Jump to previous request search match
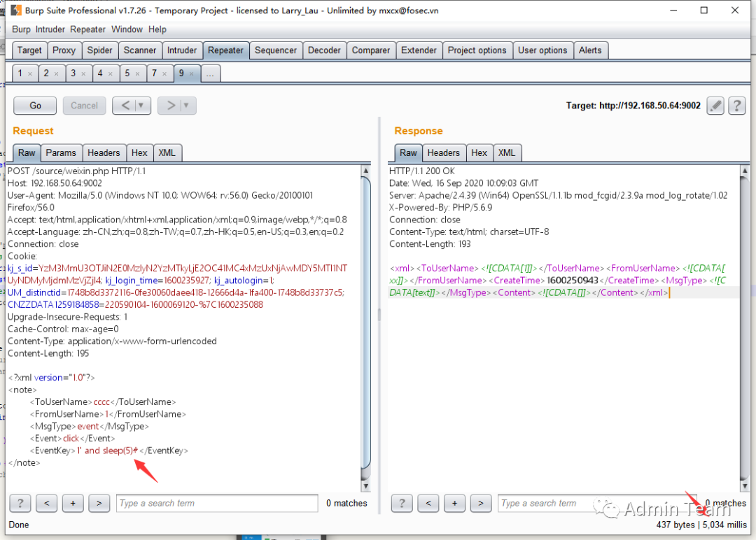Screen dimensions: 756x540 46,503
